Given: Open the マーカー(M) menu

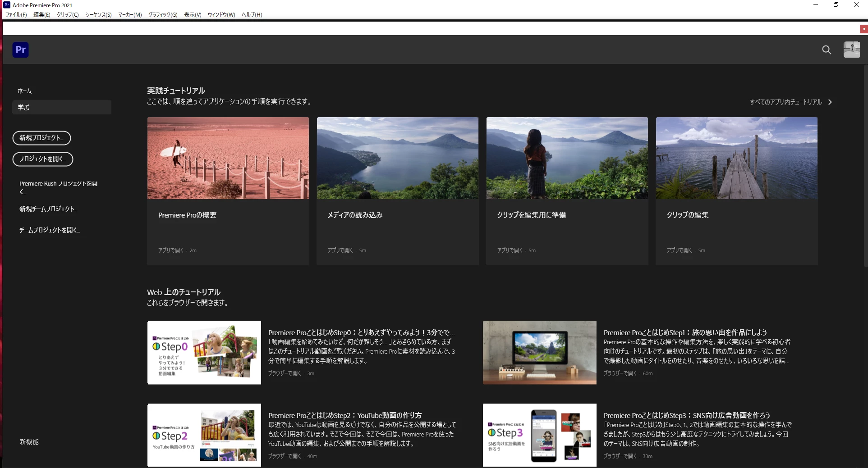Looking at the screenshot, I should click(130, 15).
